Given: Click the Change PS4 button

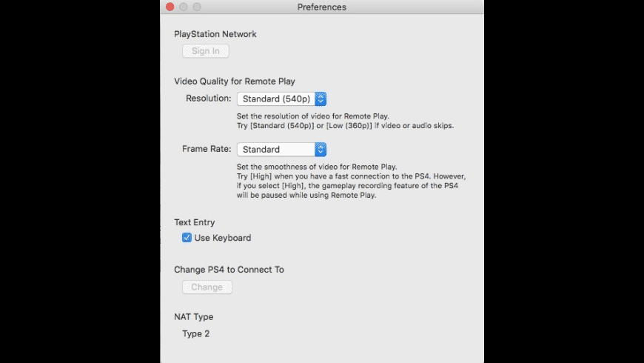Looking at the screenshot, I should [207, 287].
